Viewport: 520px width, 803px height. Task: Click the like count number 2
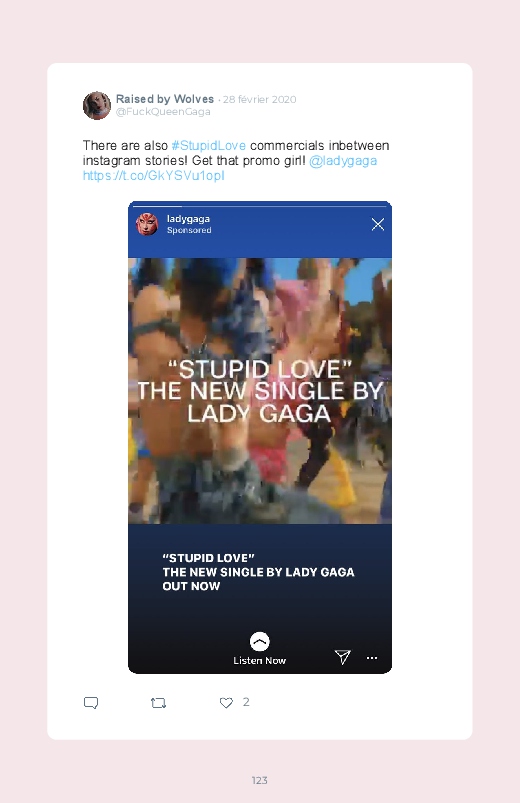(246, 702)
